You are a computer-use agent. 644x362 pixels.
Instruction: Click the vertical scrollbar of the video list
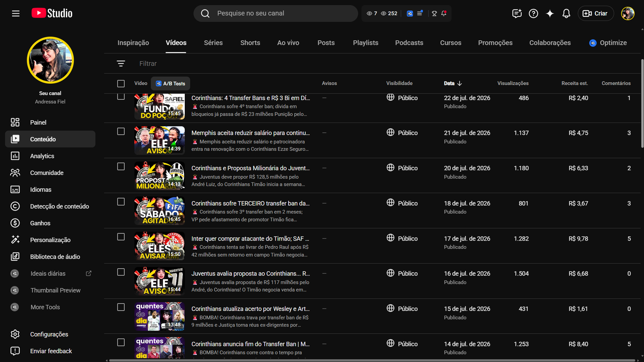point(642,104)
